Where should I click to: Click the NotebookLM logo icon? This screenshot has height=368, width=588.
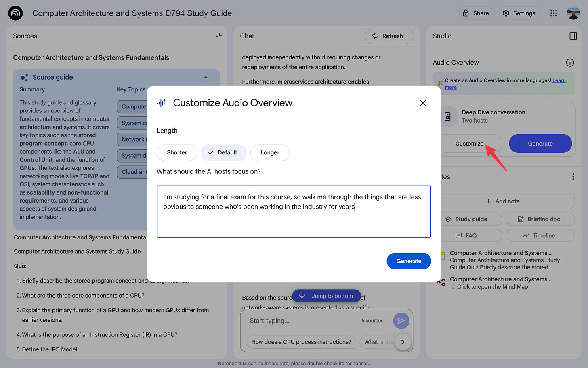tap(15, 13)
